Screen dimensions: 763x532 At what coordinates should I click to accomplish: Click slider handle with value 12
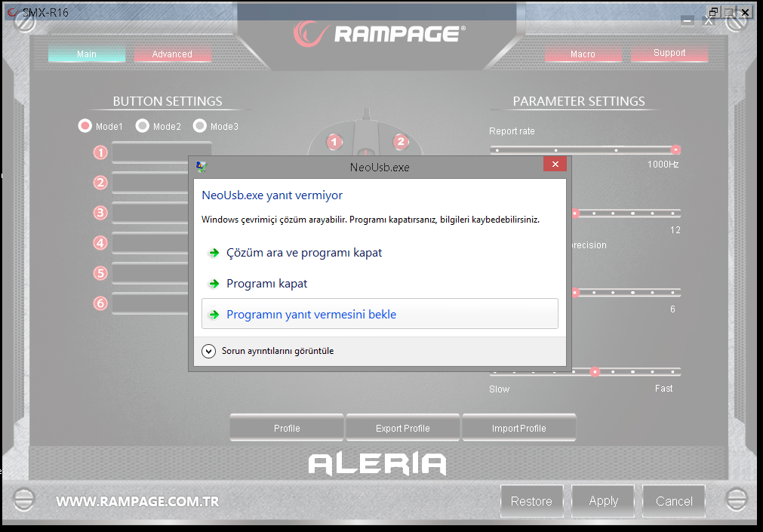575,214
